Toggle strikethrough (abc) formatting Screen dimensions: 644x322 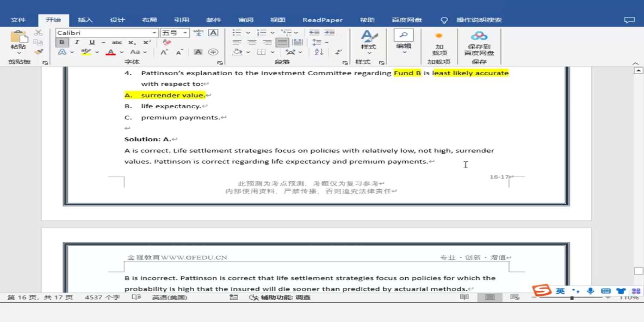click(x=117, y=43)
